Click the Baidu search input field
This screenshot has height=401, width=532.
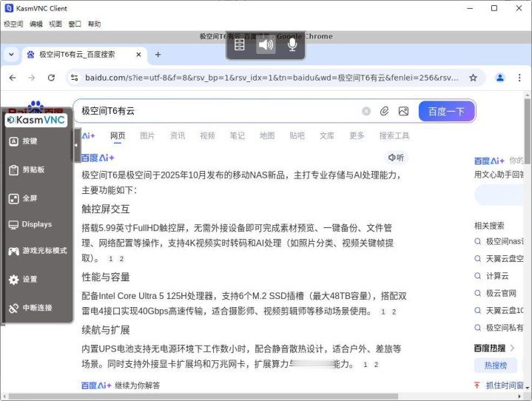point(215,111)
